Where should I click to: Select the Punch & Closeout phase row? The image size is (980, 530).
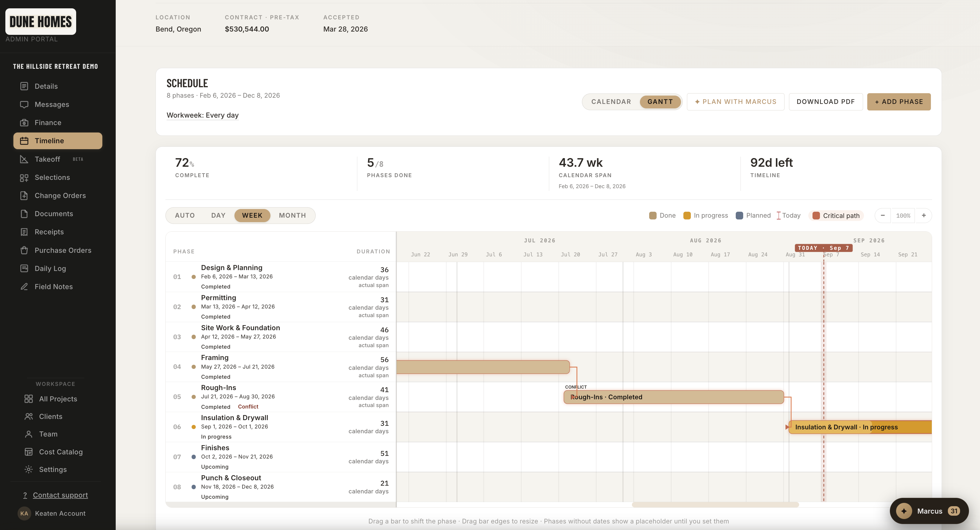pos(281,487)
